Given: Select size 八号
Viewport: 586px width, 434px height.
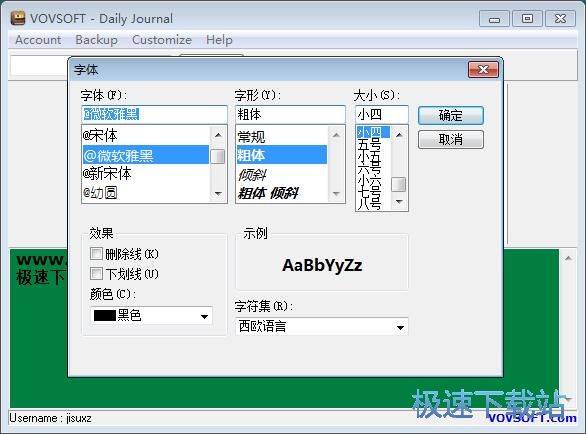Looking at the screenshot, I should pyautogui.click(x=373, y=204).
